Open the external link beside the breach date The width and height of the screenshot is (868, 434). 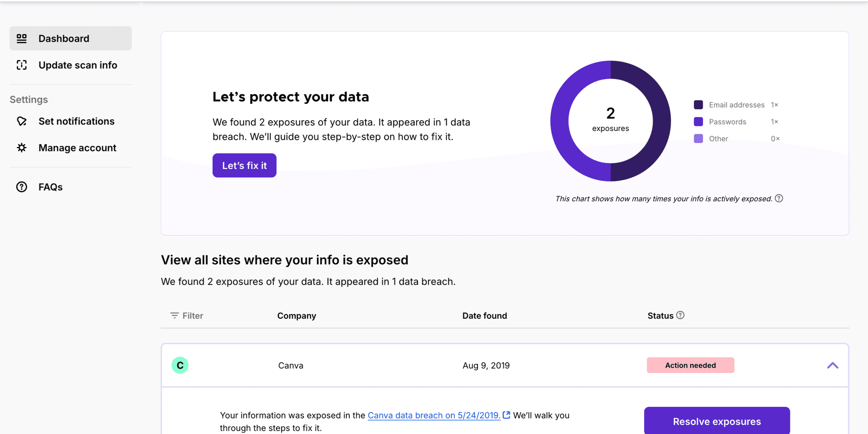click(506, 415)
